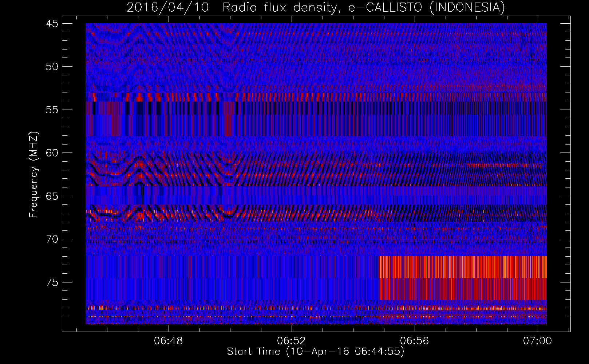Screen dimensions: 589x364
Task: Click the 45 frequency tick label
Action: coord(52,24)
